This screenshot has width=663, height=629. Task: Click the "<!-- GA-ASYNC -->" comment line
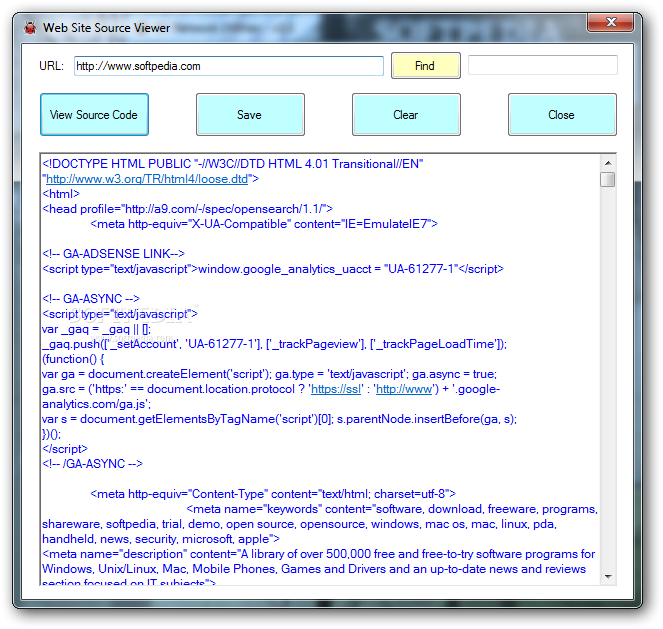[x=91, y=299]
